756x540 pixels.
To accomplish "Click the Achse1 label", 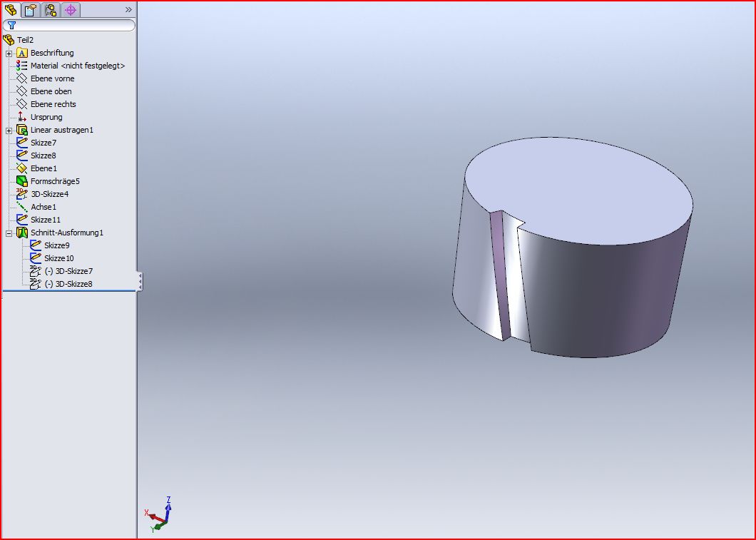I will pos(44,207).
